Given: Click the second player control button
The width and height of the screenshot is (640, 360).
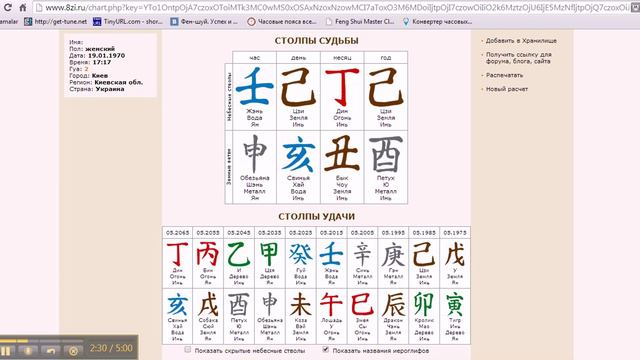Looking at the screenshot, I should (x=29, y=351).
